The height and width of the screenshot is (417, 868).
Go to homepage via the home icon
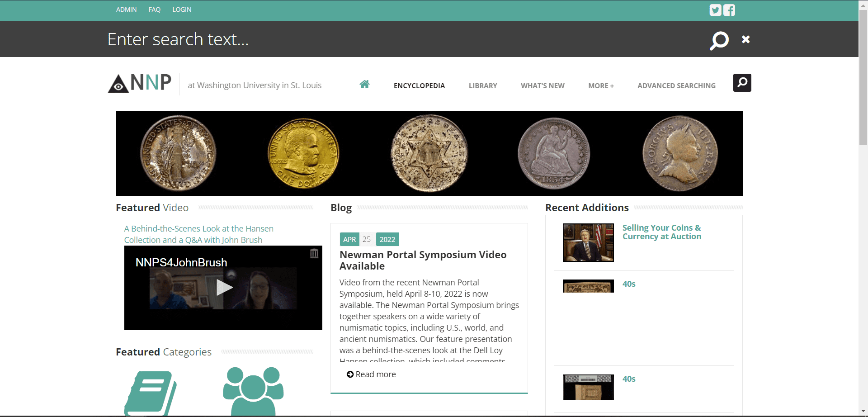pyautogui.click(x=365, y=84)
